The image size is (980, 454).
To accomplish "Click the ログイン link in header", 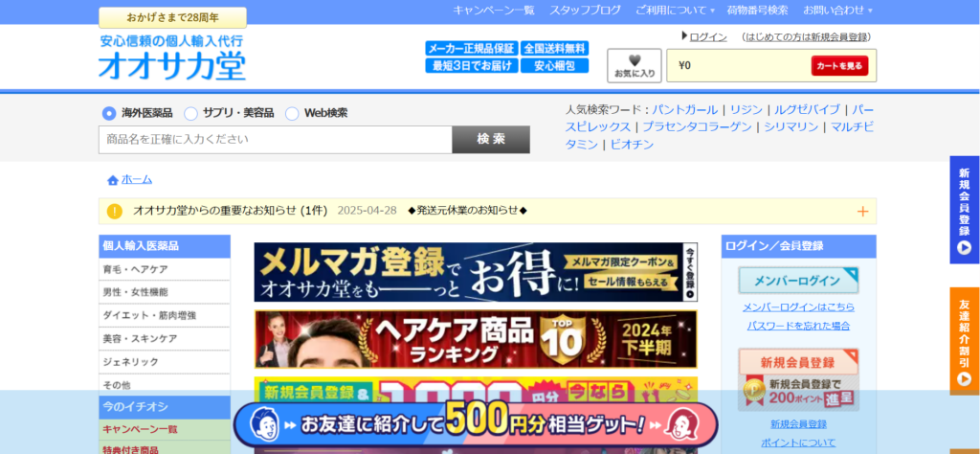I will point(708,37).
